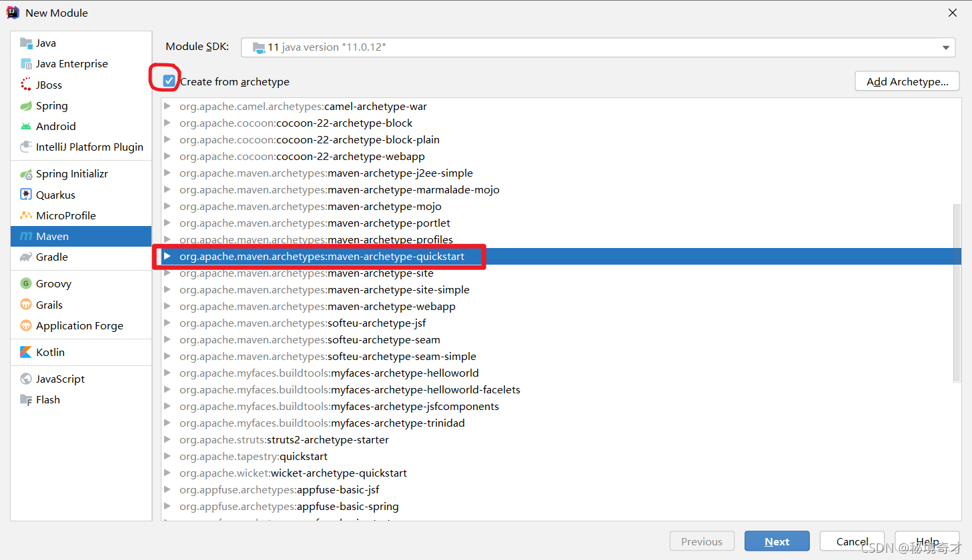The width and height of the screenshot is (972, 560).
Task: Click the Cancel button
Action: coord(852,541)
